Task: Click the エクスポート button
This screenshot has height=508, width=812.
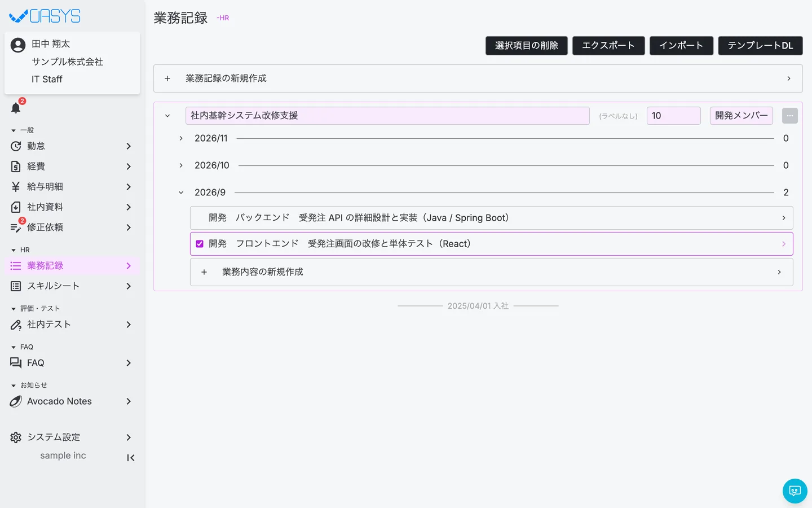Action: (x=608, y=46)
